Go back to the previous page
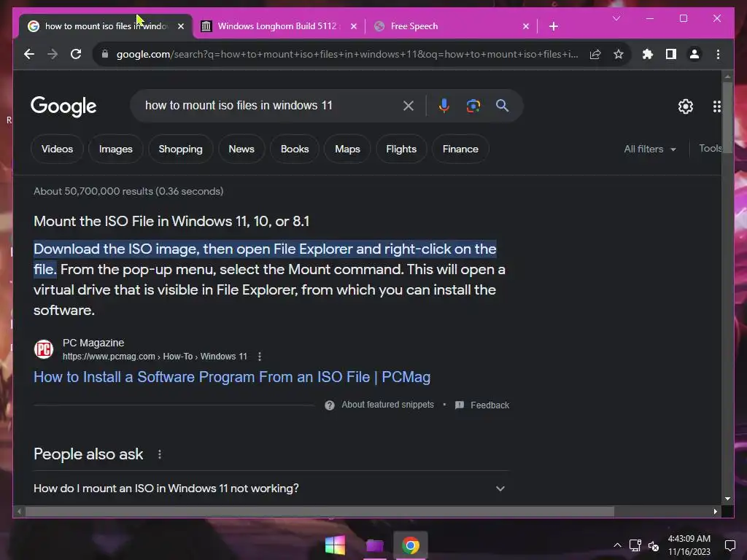Screen dimensions: 747x560 coord(29,54)
